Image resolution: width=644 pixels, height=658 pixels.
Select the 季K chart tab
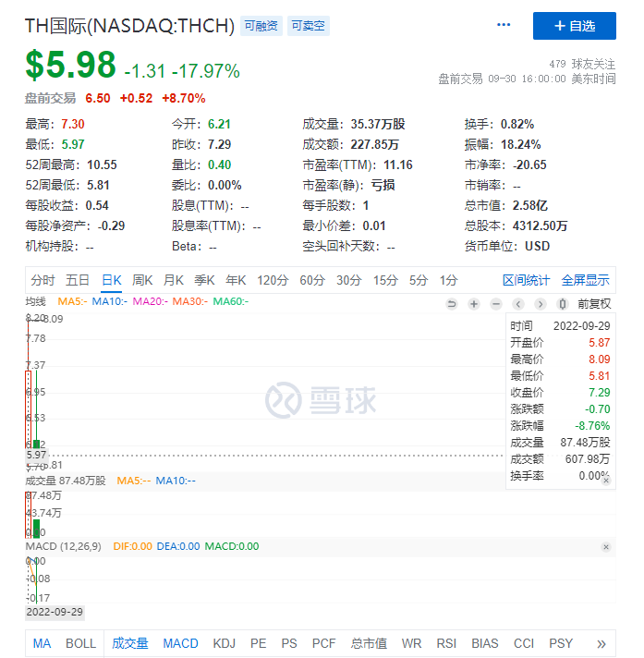pyautogui.click(x=204, y=280)
